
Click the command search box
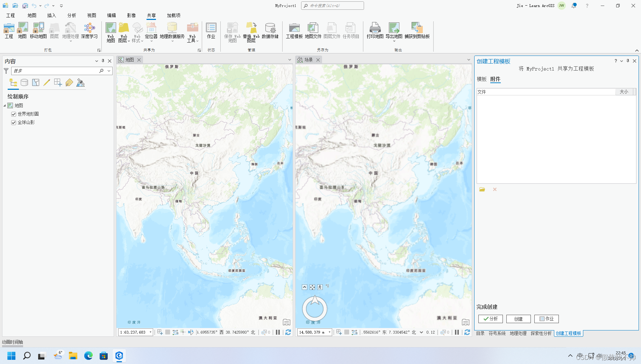(332, 6)
